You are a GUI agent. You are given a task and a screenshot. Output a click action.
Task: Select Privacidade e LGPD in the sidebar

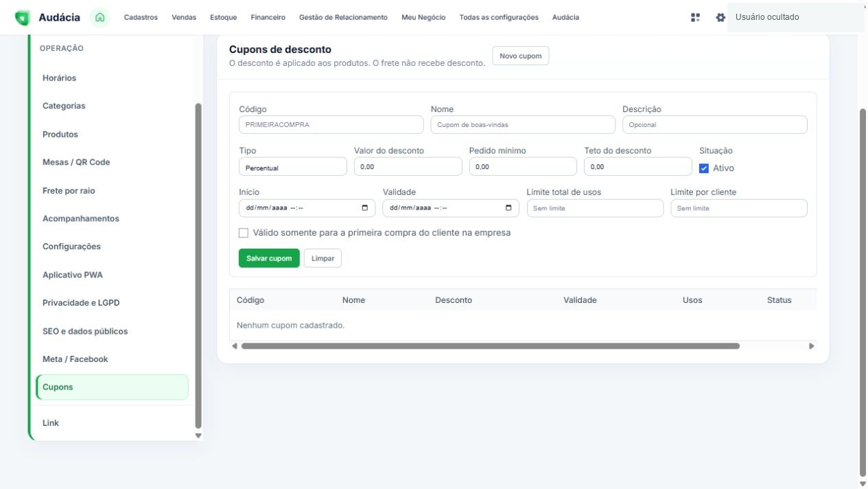point(112,303)
